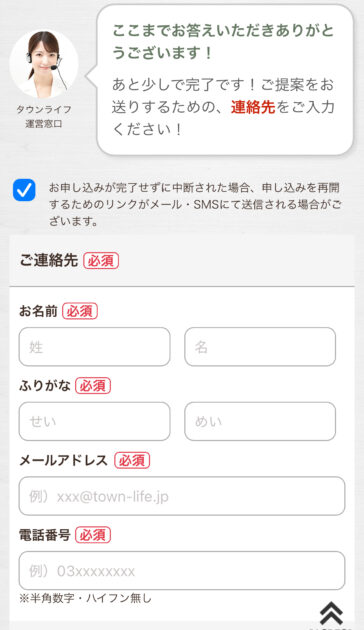Click the 必須 badge next to メールアドレス
Image resolution: width=364 pixels, height=630 pixels.
(132, 460)
